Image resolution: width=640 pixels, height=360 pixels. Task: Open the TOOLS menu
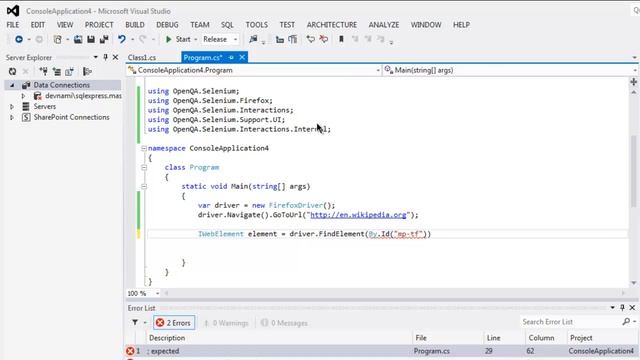257,25
